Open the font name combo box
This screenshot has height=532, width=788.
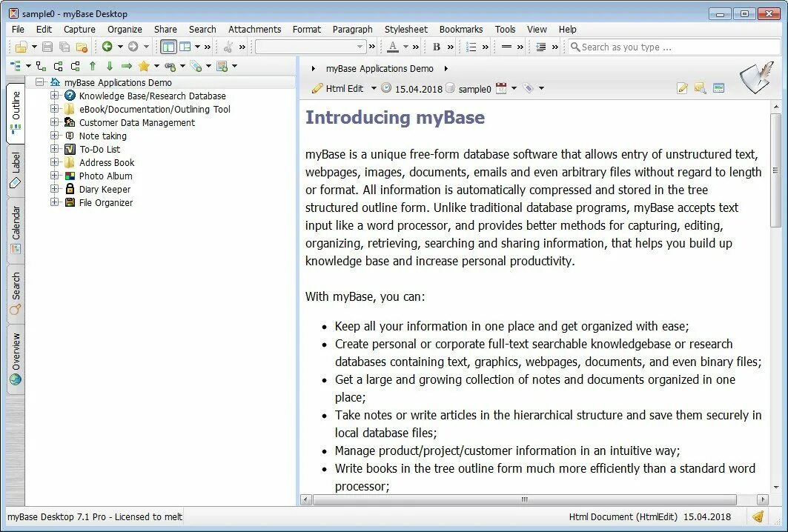tap(310, 47)
